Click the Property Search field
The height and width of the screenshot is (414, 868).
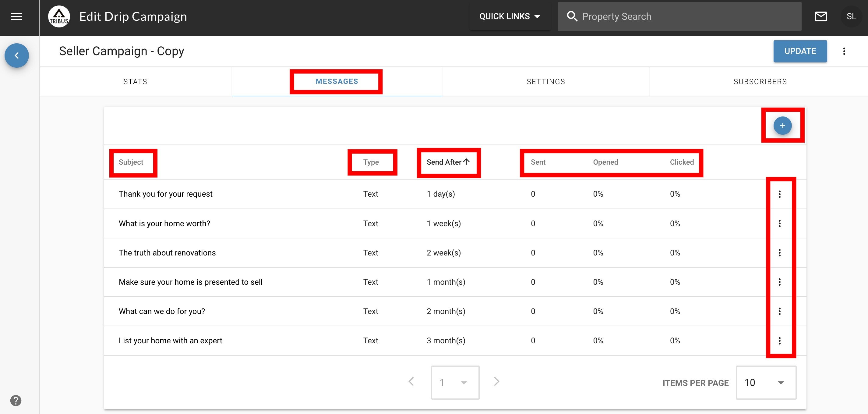click(x=680, y=16)
